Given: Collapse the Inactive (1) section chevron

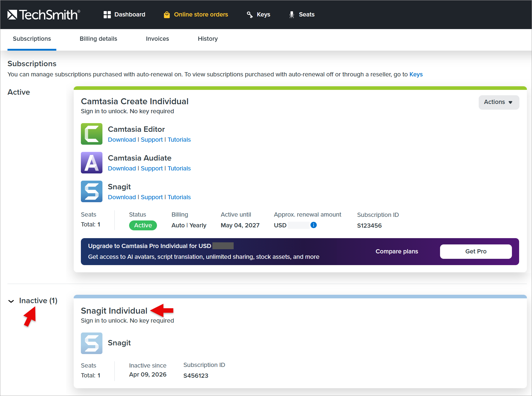Looking at the screenshot, I should click(x=11, y=301).
